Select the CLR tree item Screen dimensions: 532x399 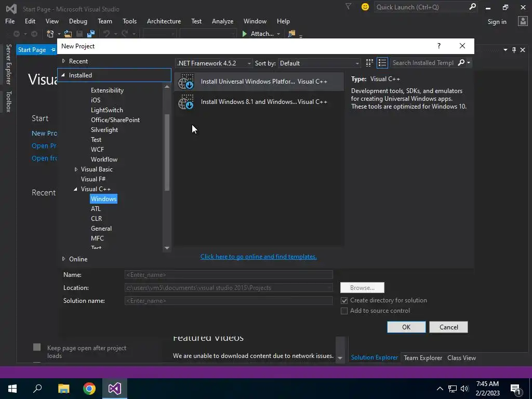coord(96,219)
